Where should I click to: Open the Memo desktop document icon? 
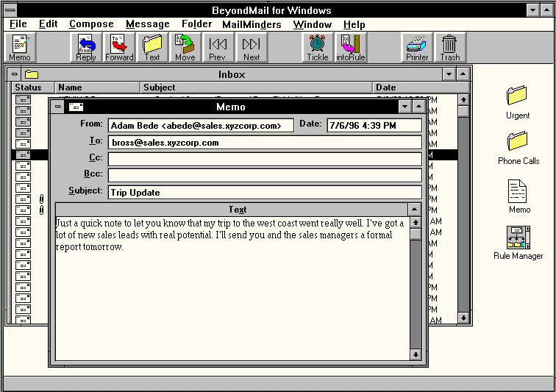tap(518, 196)
